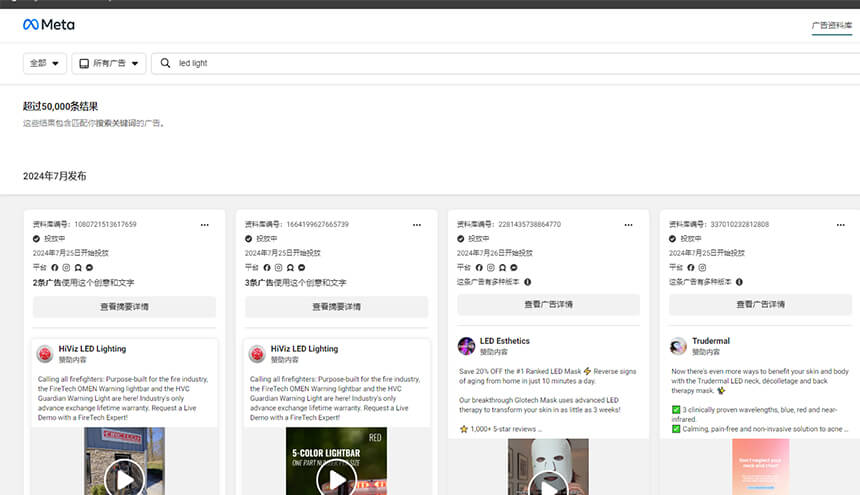
Task: Open more options for ad 1080721513617659
Action: (x=205, y=225)
